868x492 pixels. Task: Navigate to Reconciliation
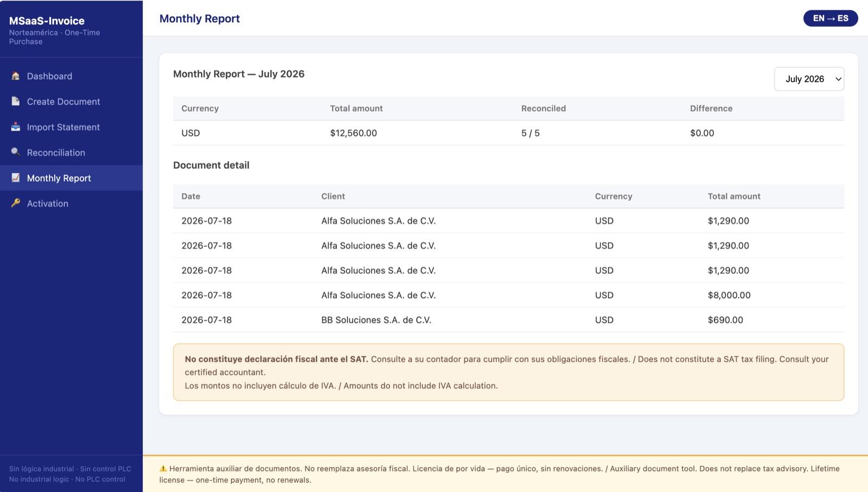71,152
